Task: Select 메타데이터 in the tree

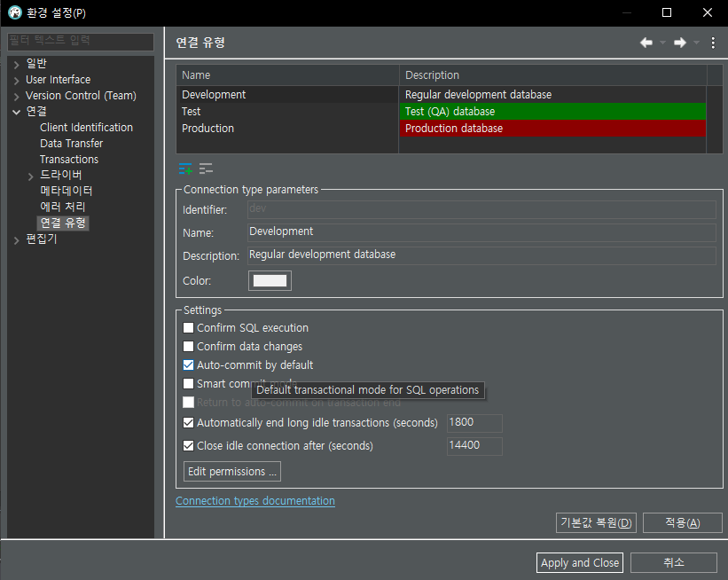Action: pos(66,191)
